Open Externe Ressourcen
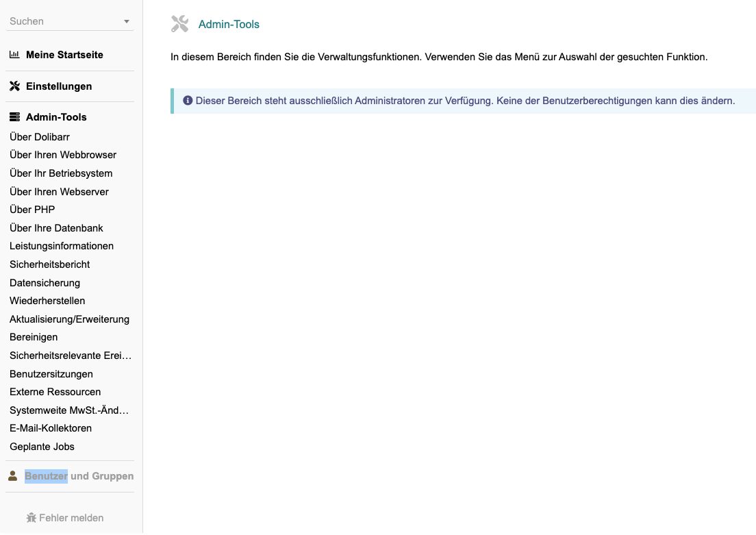Image resolution: width=756 pixels, height=535 pixels. (x=55, y=392)
